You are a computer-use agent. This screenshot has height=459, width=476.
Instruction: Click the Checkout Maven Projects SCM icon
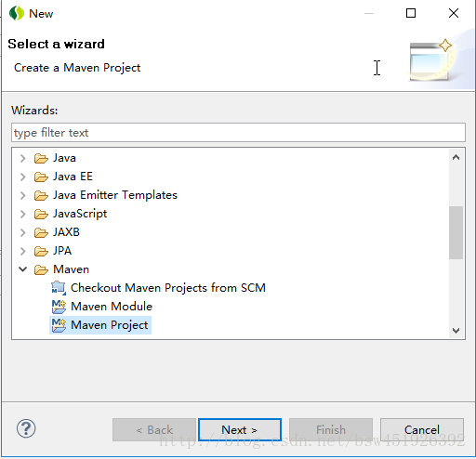(59, 288)
